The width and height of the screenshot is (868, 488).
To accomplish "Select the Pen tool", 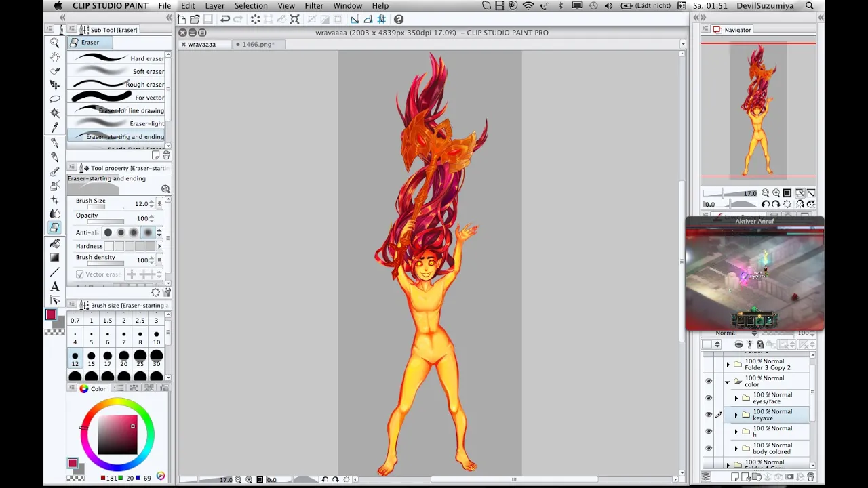I will 55,143.
